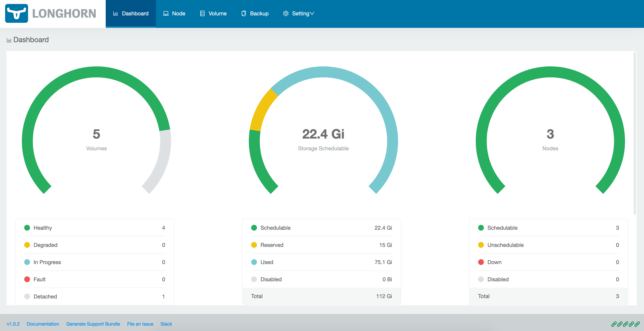Click the Volume database icon

[202, 14]
